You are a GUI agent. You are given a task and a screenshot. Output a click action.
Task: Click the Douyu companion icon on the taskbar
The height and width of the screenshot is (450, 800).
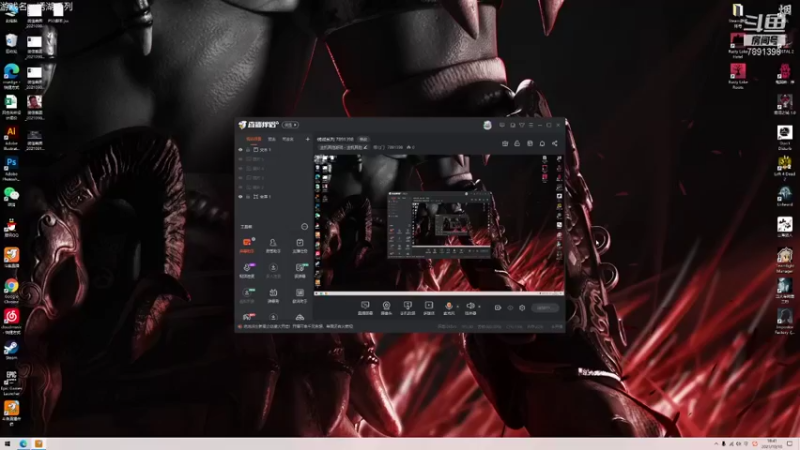(38, 444)
